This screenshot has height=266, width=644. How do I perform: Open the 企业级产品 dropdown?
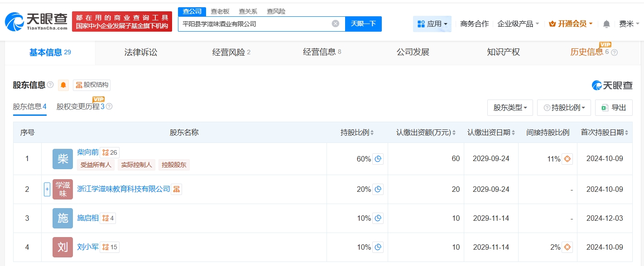coord(518,24)
